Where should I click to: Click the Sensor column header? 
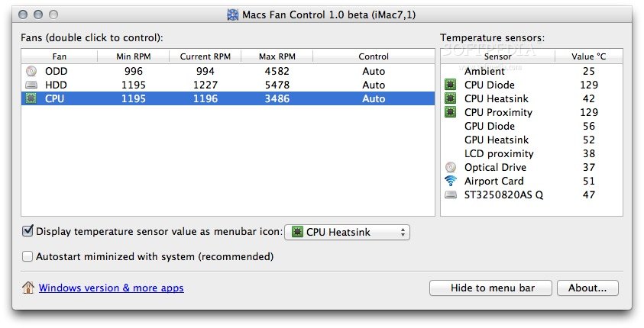point(498,56)
